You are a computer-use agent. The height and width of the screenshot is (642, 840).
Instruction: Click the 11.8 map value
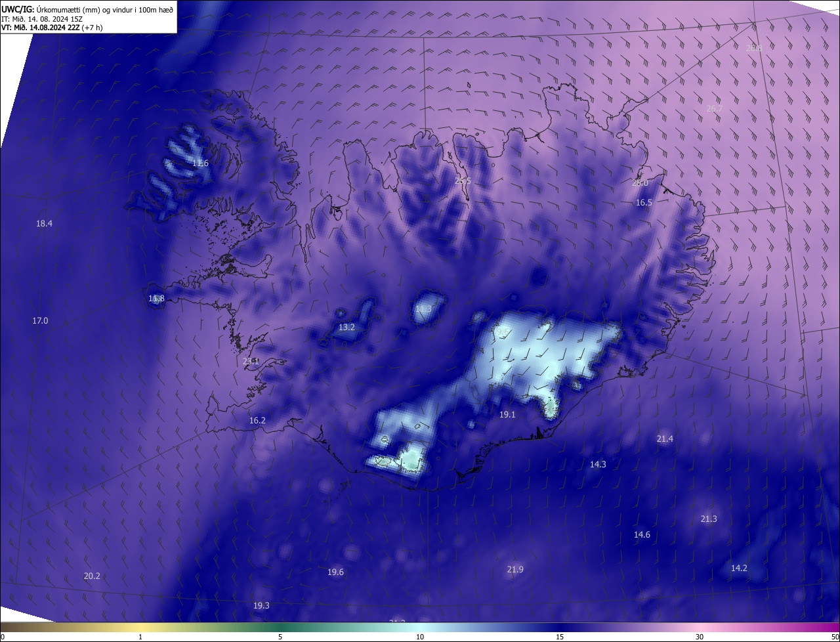[156, 299]
